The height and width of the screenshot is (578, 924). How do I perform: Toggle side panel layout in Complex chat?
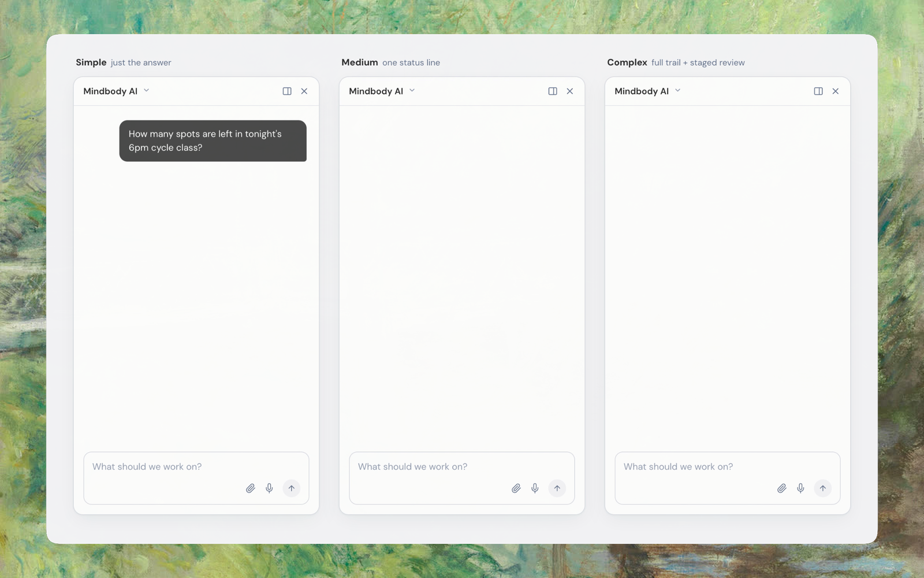click(818, 91)
